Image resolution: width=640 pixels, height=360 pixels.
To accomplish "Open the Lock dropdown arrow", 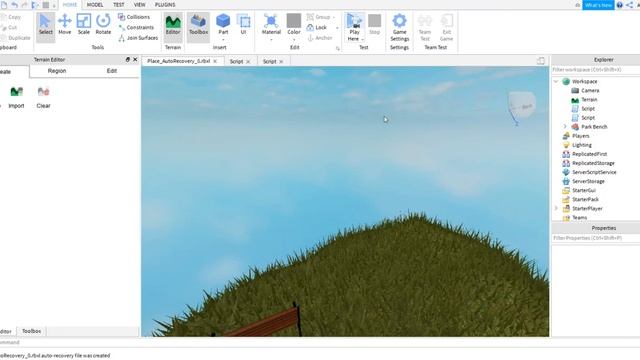I will pos(337,28).
